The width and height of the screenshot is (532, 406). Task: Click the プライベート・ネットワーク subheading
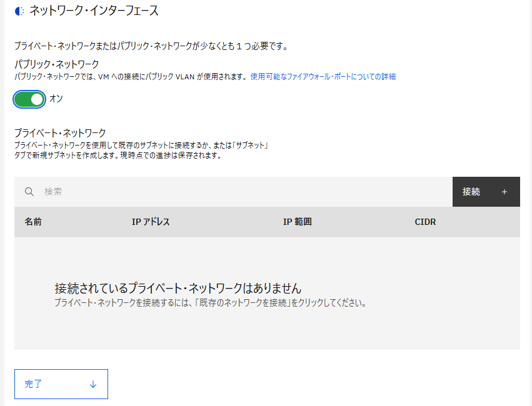(60, 133)
